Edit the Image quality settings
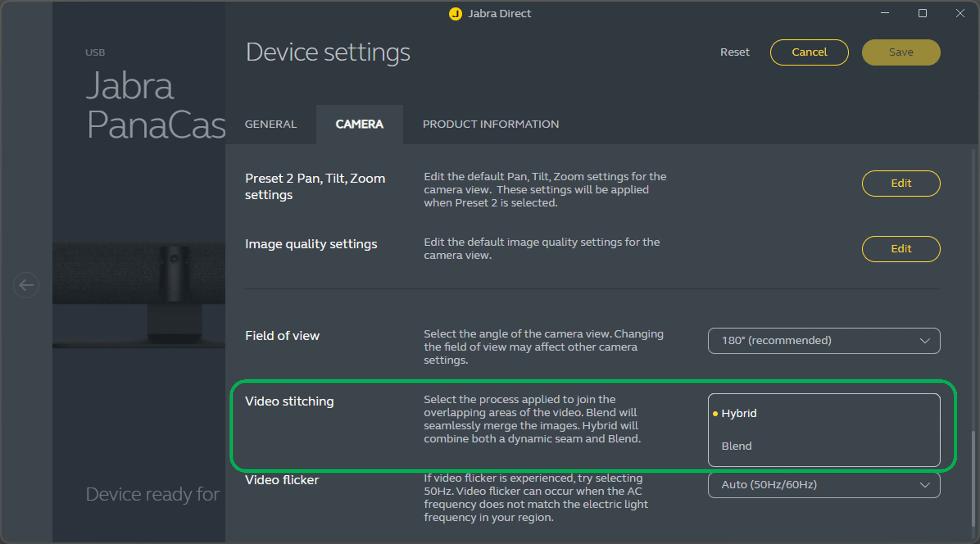Screen dimensions: 980x544 click(900, 249)
